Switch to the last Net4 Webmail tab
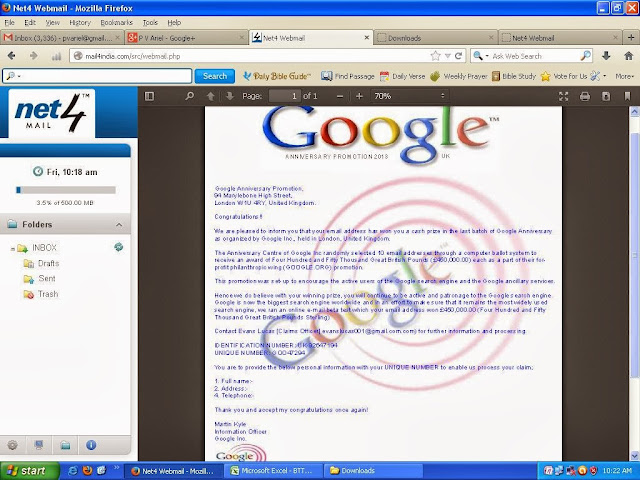640x480 pixels. point(560,38)
